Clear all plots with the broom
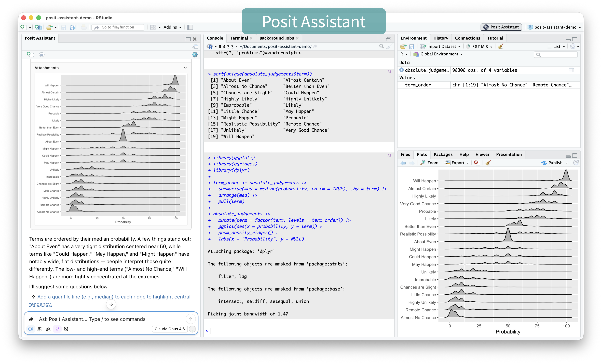 [488, 162]
